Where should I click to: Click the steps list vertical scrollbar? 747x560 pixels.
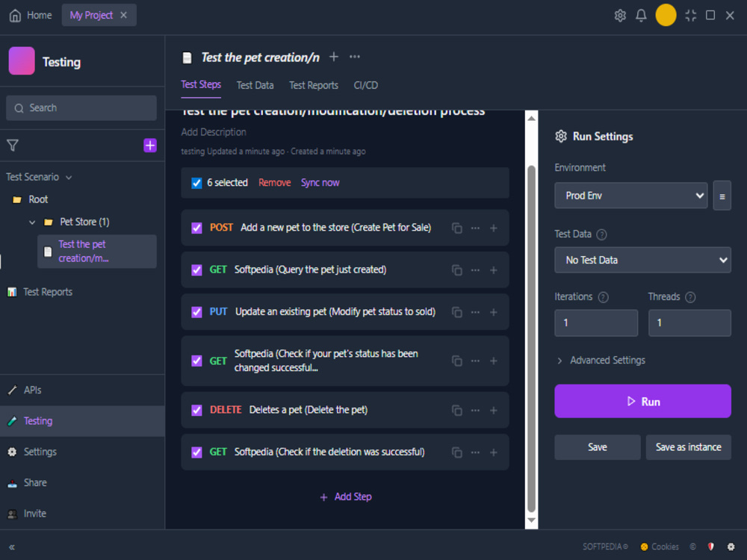[x=531, y=338]
